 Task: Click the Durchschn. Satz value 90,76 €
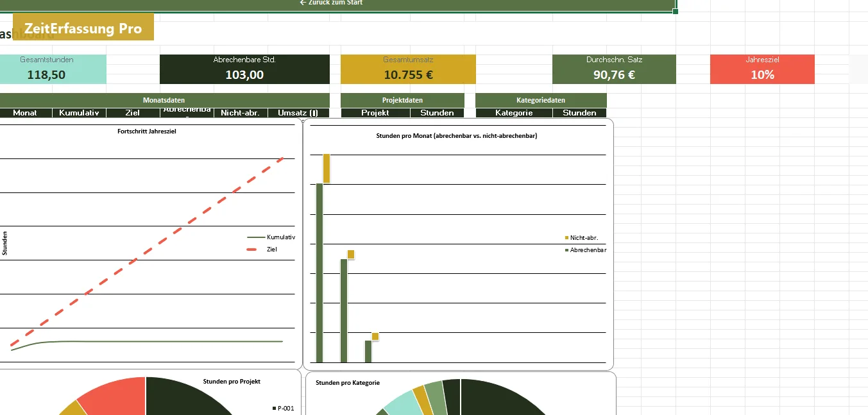(614, 74)
